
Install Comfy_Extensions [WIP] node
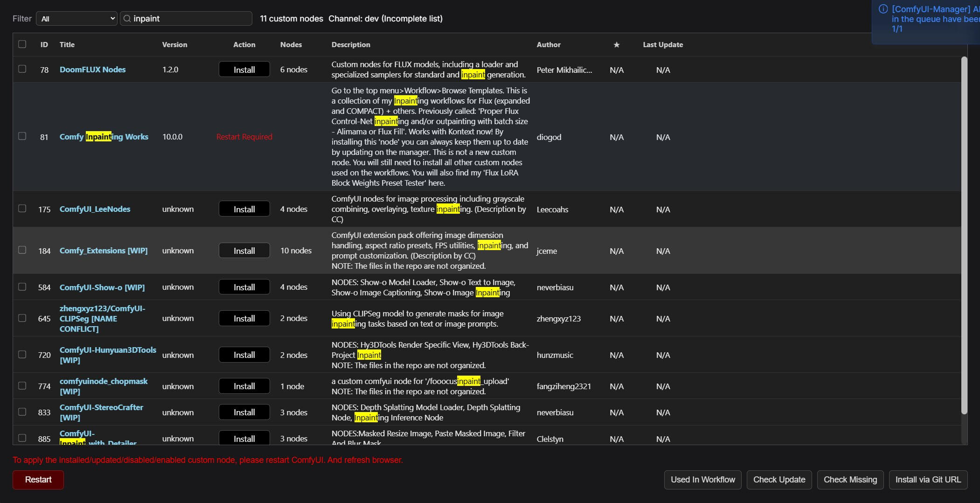point(244,251)
